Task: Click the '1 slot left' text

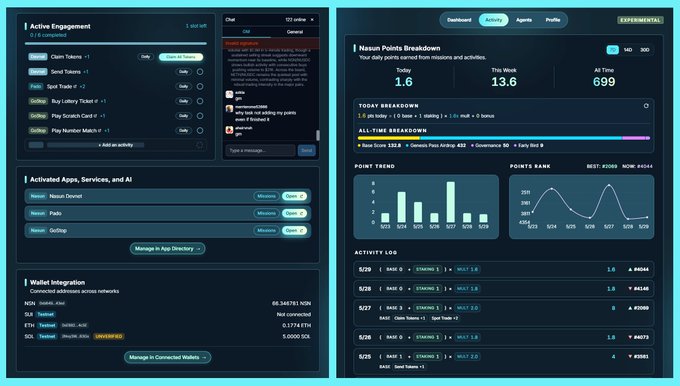Action: pos(196,26)
